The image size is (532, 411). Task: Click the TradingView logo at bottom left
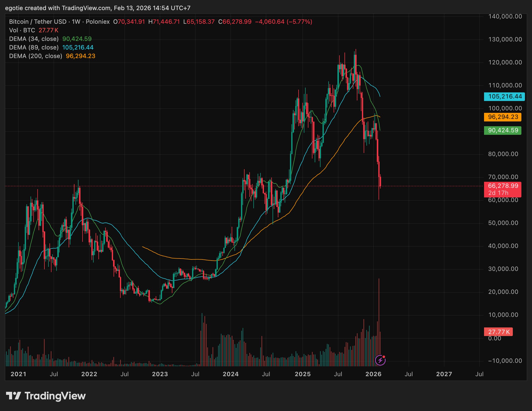tap(46, 396)
